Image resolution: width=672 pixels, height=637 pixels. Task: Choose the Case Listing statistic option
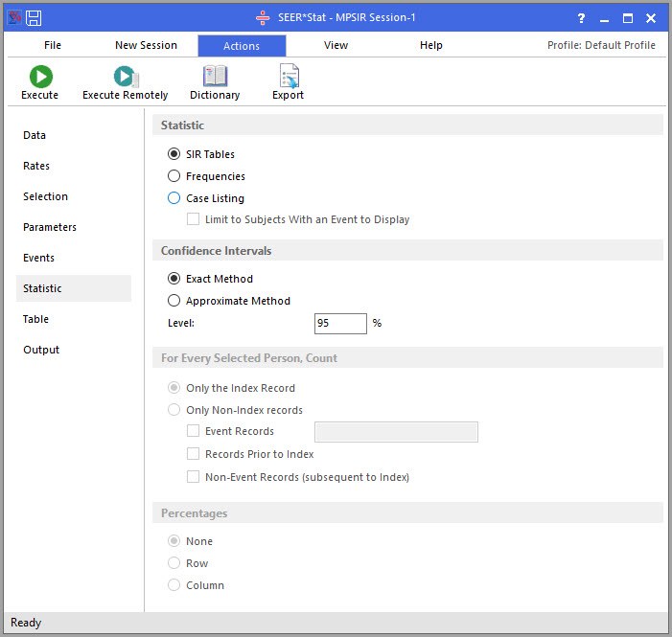pos(174,198)
